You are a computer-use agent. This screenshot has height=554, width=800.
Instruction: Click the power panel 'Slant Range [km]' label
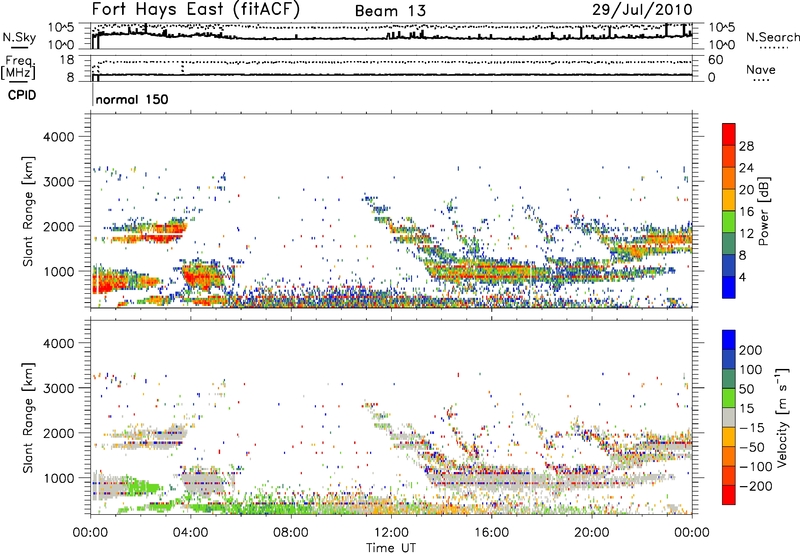tap(28, 211)
